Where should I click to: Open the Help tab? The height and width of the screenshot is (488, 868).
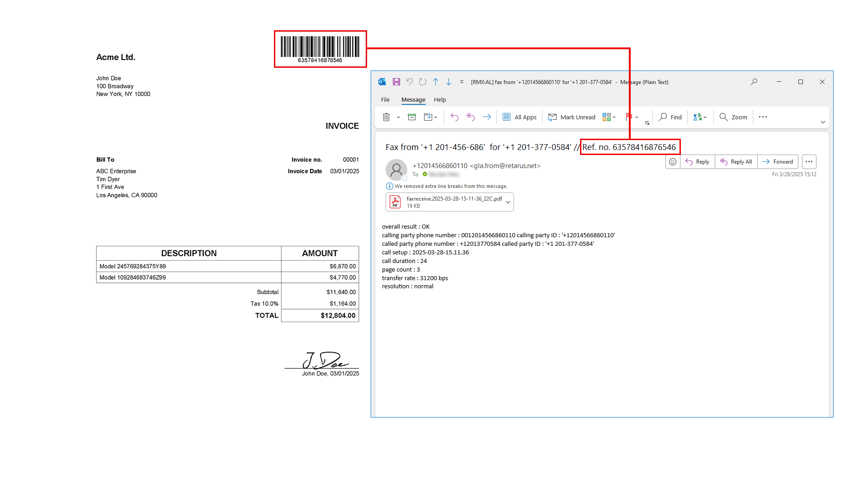(x=440, y=99)
